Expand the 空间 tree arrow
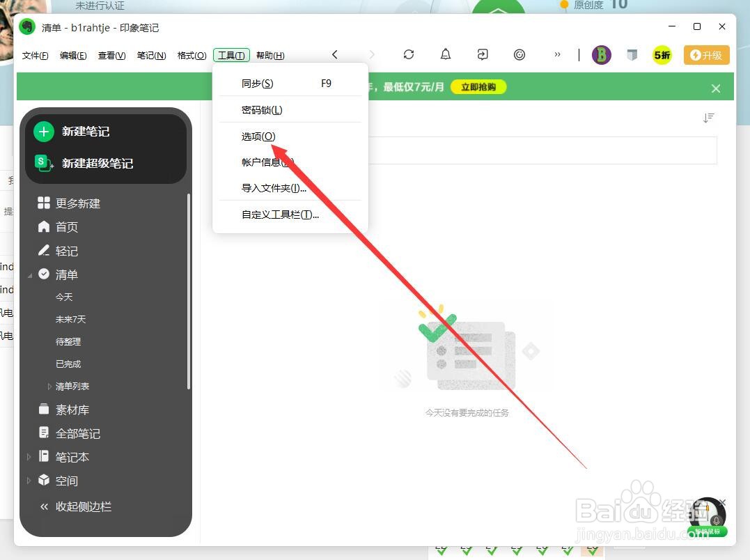The width and height of the screenshot is (750, 560). click(29, 480)
